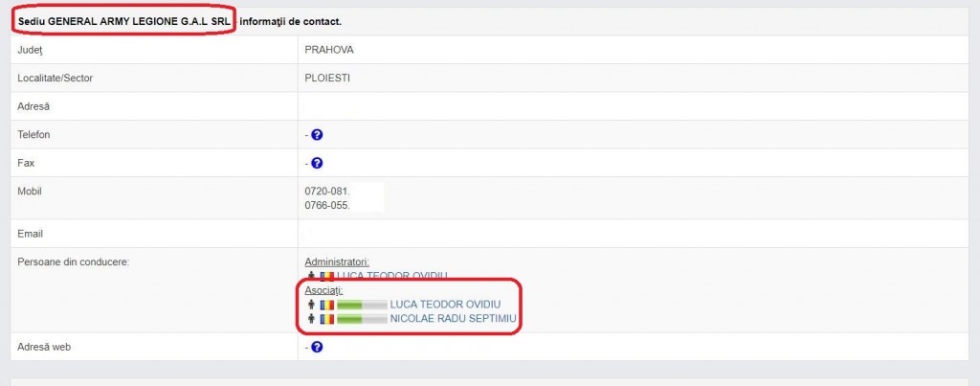Click help icon in Adresă web row

tap(317, 347)
